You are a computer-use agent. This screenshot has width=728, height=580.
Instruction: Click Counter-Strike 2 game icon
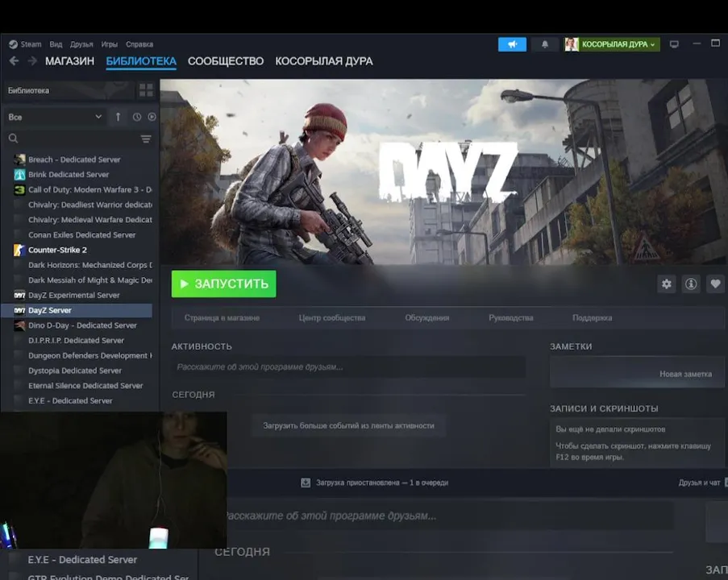[19, 250]
